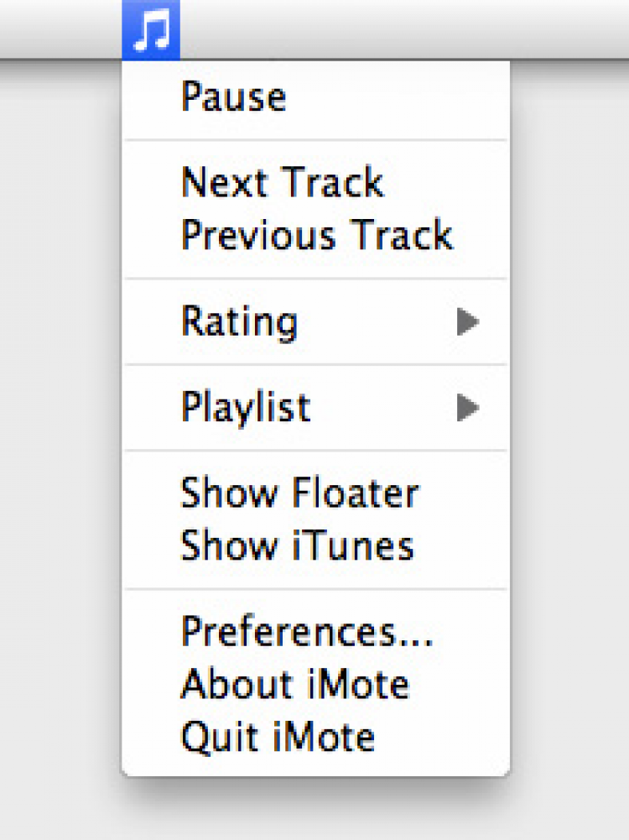This screenshot has height=840, width=629.
Task: Open the Rating submenu item
Action: pyautogui.click(x=240, y=322)
